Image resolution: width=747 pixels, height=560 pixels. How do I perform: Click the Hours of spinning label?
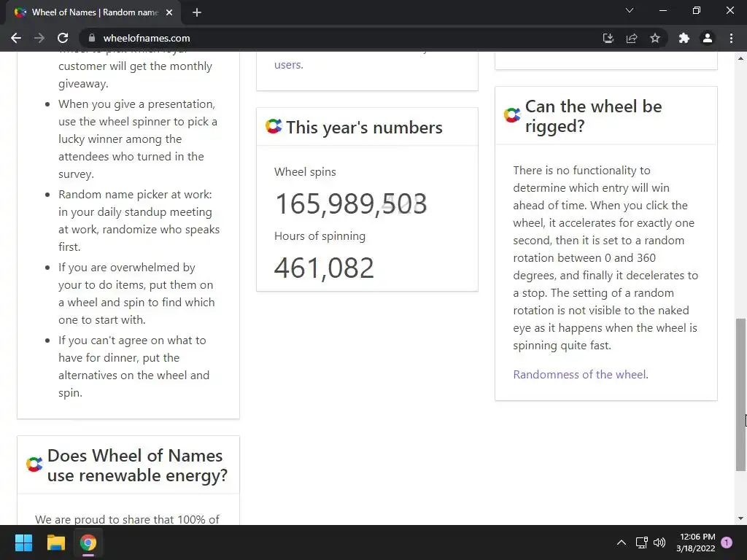click(320, 236)
